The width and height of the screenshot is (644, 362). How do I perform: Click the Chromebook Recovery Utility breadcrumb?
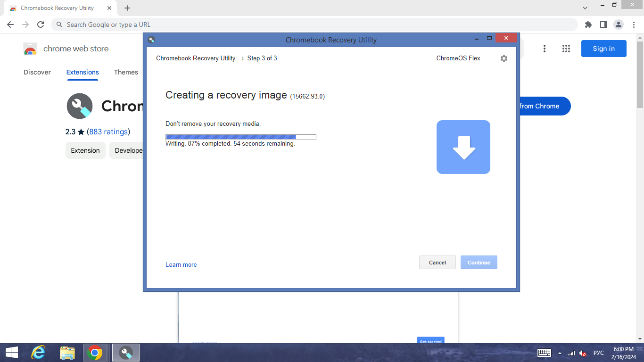click(196, 58)
